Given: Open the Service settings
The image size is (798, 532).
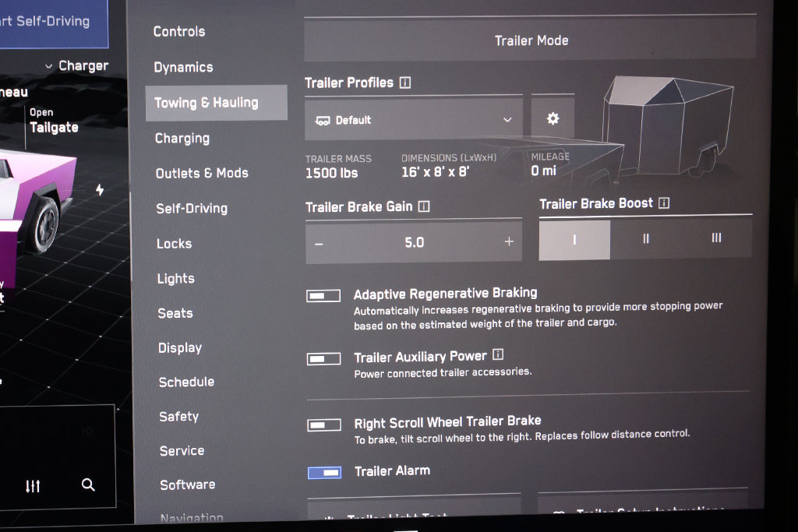Looking at the screenshot, I should click(182, 451).
